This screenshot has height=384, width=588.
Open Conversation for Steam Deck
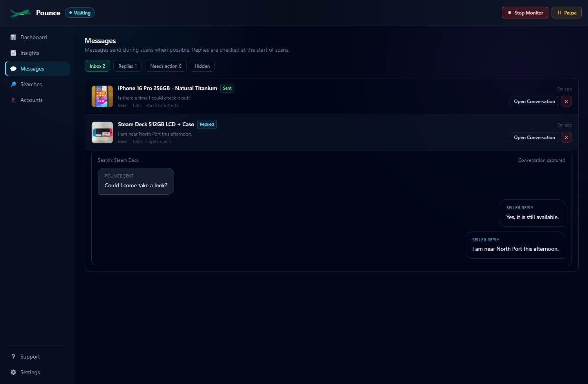click(x=534, y=138)
